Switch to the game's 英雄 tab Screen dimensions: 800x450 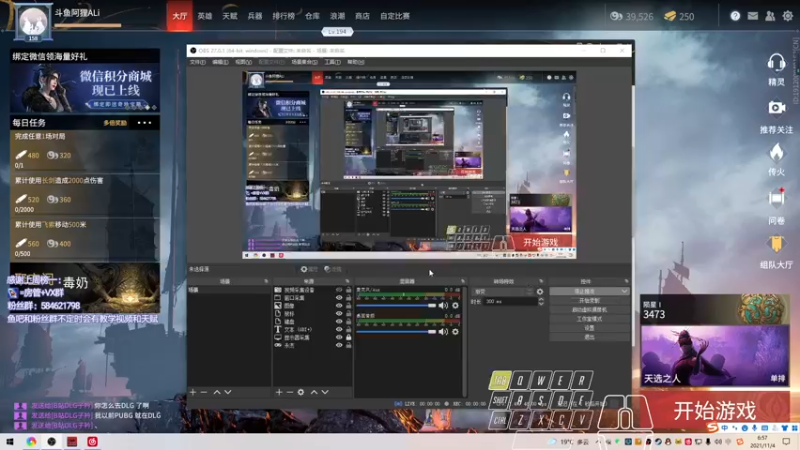pos(205,16)
